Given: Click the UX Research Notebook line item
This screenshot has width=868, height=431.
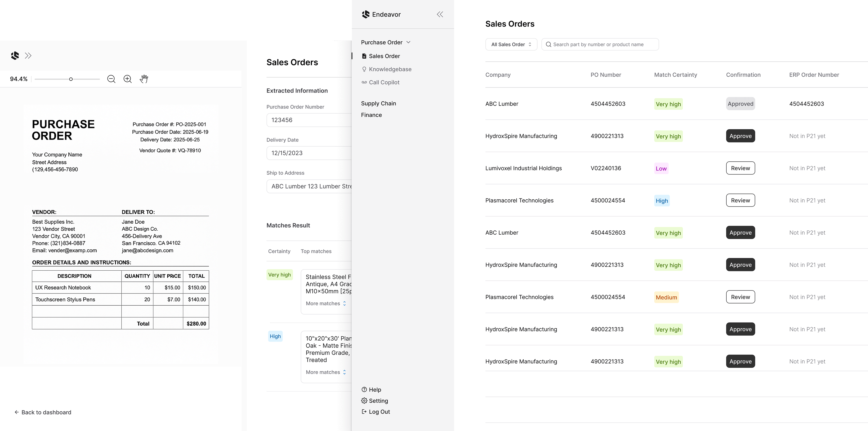Looking at the screenshot, I should [x=63, y=287].
